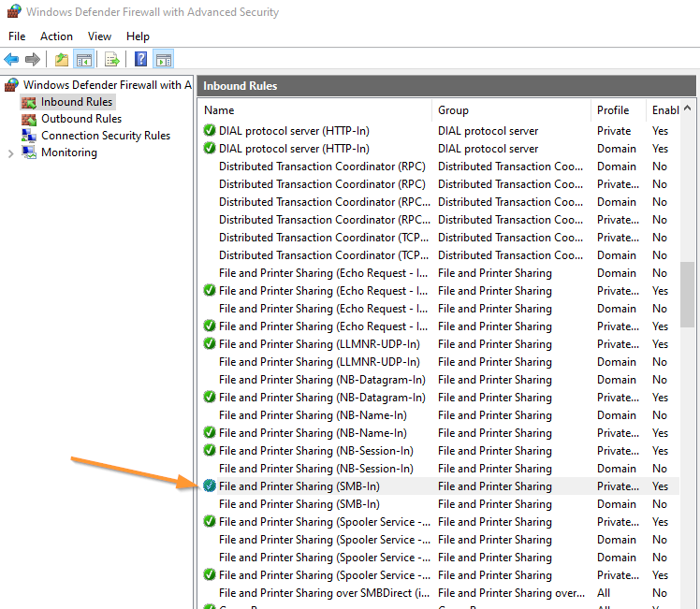Select Outbound Rules in the tree
Screen dimensions: 700x609
point(81,119)
